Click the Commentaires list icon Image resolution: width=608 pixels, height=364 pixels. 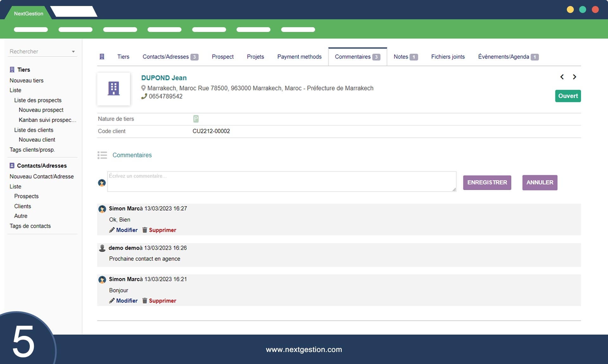(102, 155)
